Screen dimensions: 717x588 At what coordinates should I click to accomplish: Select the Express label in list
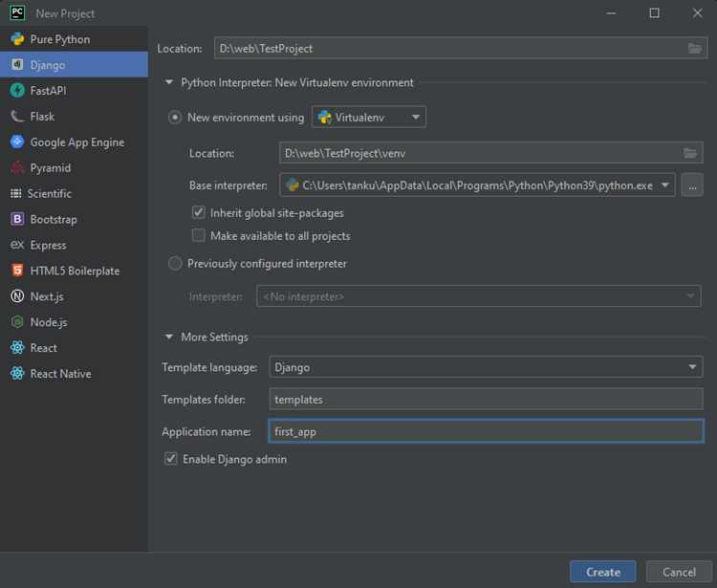tap(48, 245)
